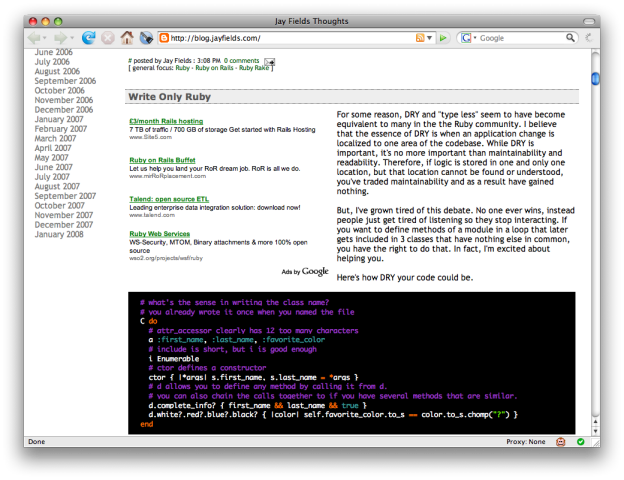This screenshot has width=624, height=480.
Task: Click the "Write Only Ruby" post title
Action: 168,98
